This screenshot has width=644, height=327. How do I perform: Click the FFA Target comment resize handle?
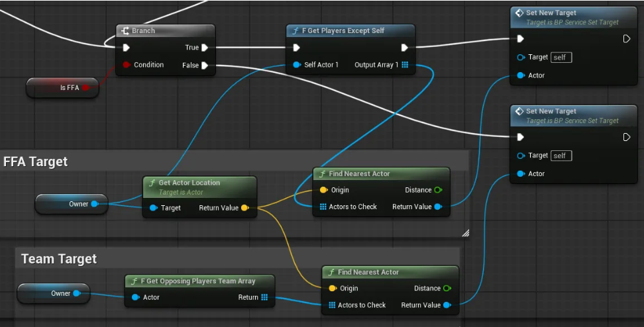point(465,234)
